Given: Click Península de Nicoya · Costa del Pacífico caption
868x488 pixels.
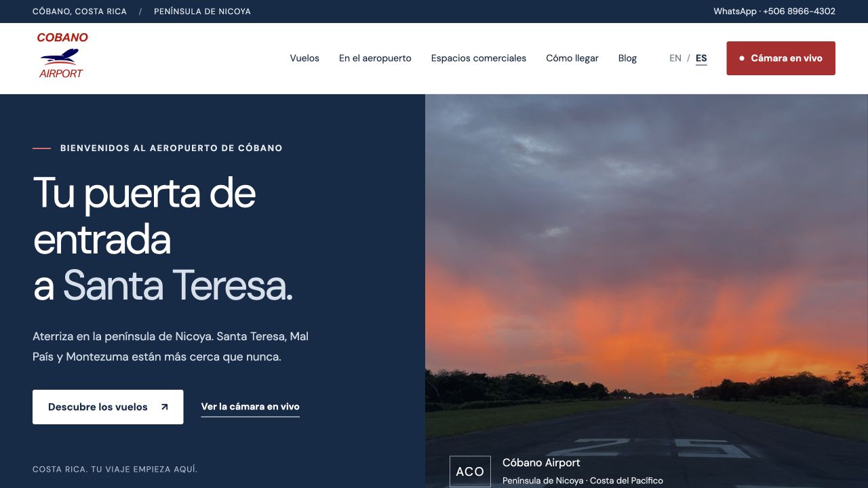Looking at the screenshot, I should tap(583, 481).
